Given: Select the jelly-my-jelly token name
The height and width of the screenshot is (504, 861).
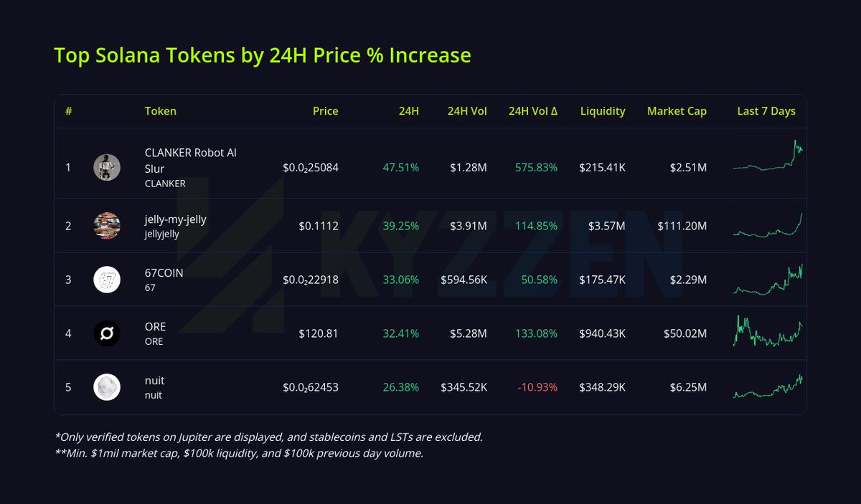Looking at the screenshot, I should click(175, 219).
